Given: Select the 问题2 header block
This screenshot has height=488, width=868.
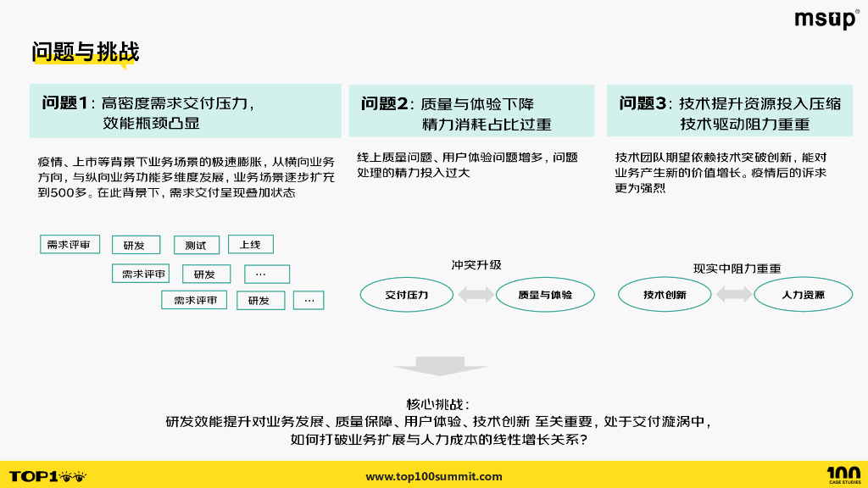Looking at the screenshot, I should [471, 110].
